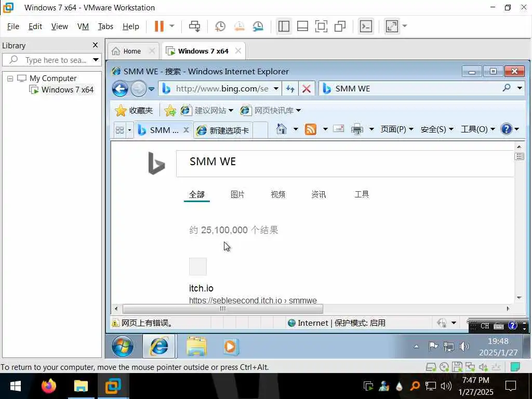Screen dimensions: 532x399
Task: Open the stretch display options dropdown
Action: [x=404, y=26]
